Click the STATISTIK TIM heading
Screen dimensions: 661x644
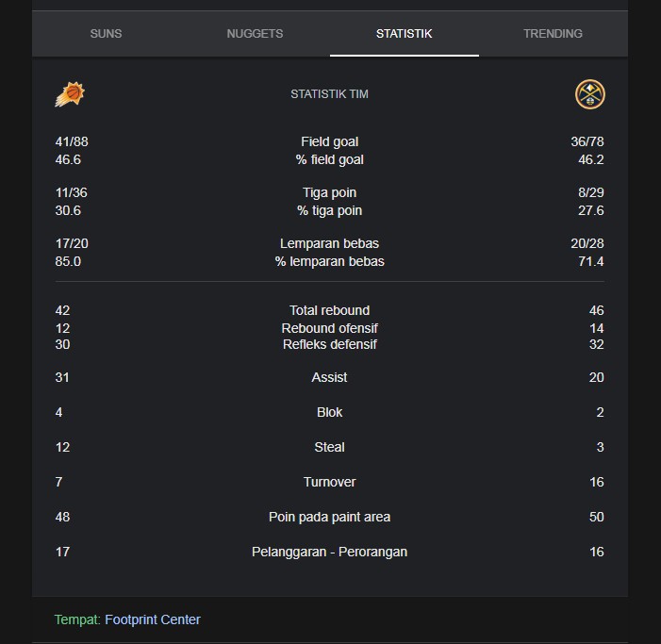point(329,94)
